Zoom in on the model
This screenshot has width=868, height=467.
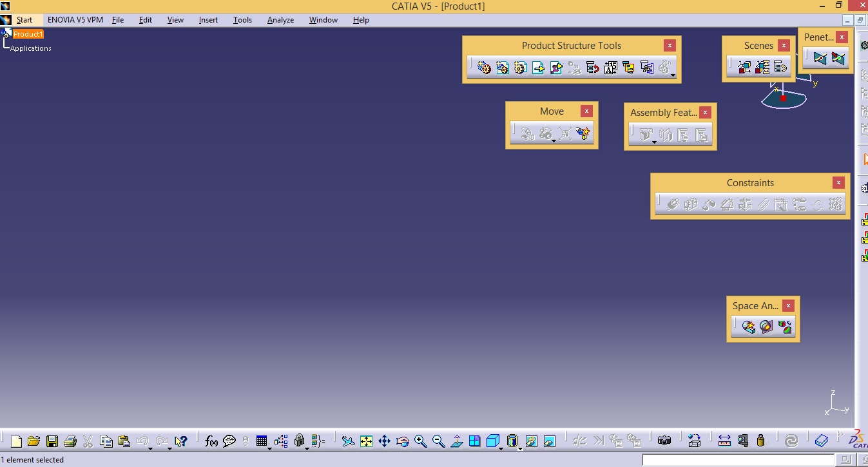coord(421,441)
